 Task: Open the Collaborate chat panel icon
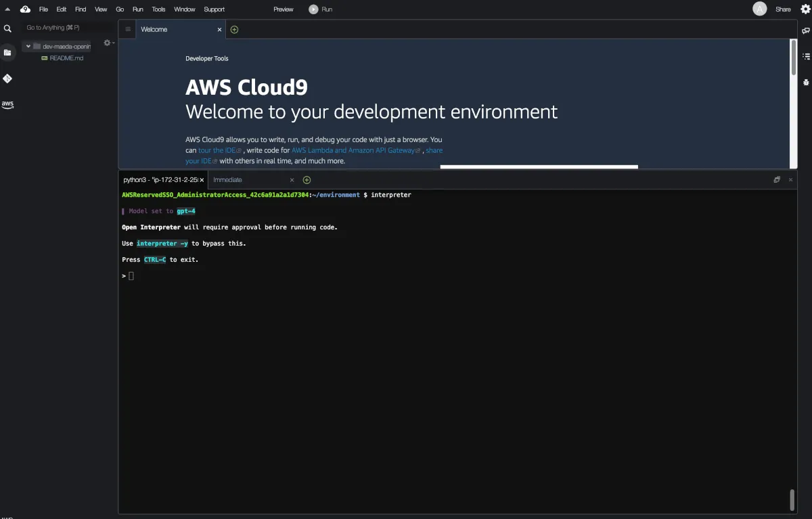(x=805, y=31)
